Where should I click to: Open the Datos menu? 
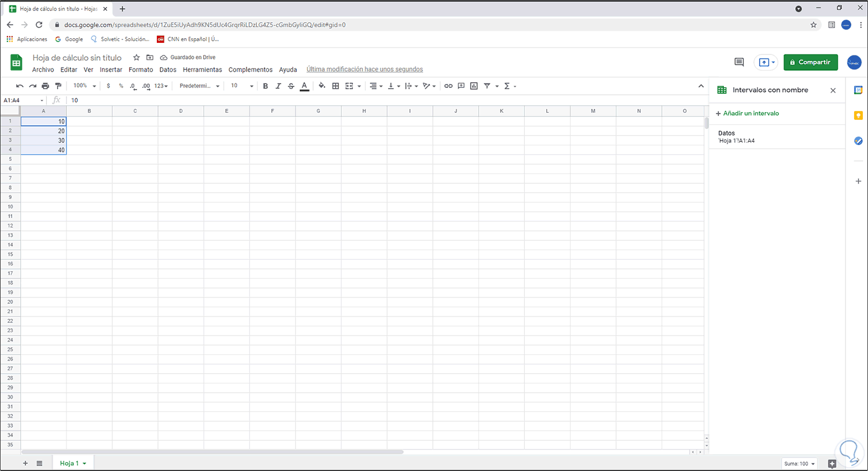(x=168, y=69)
